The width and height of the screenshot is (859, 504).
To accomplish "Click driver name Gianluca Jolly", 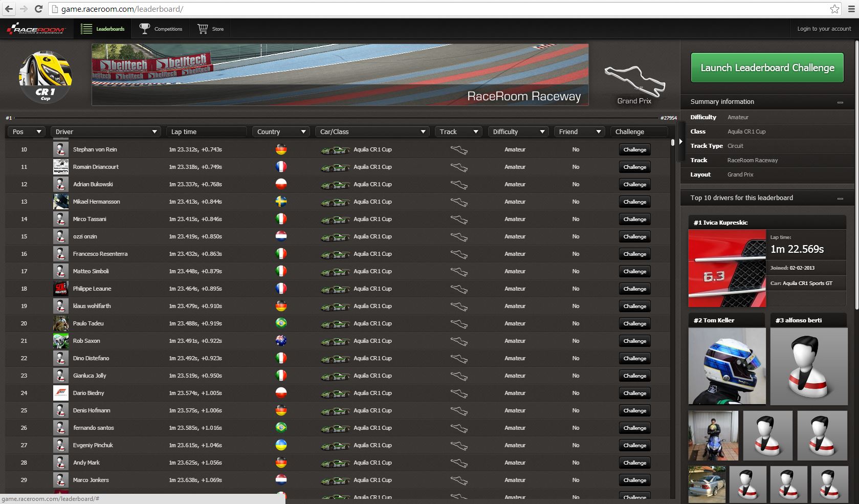I will coord(90,376).
